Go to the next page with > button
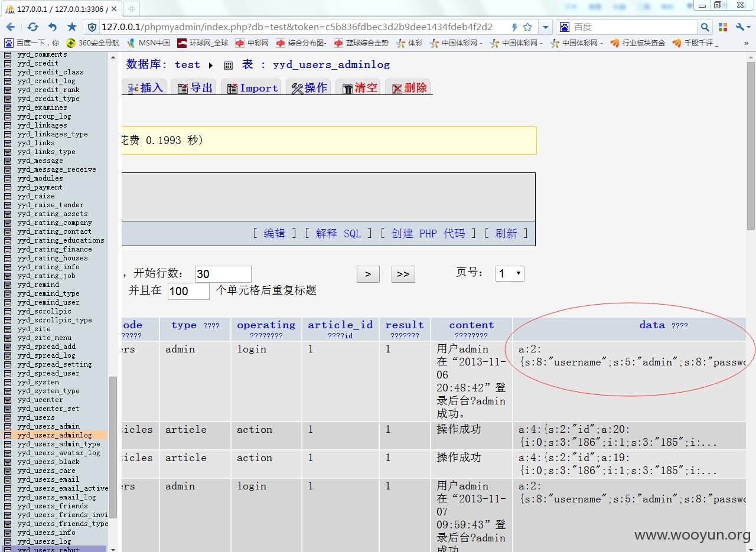756x552 pixels. point(368,274)
